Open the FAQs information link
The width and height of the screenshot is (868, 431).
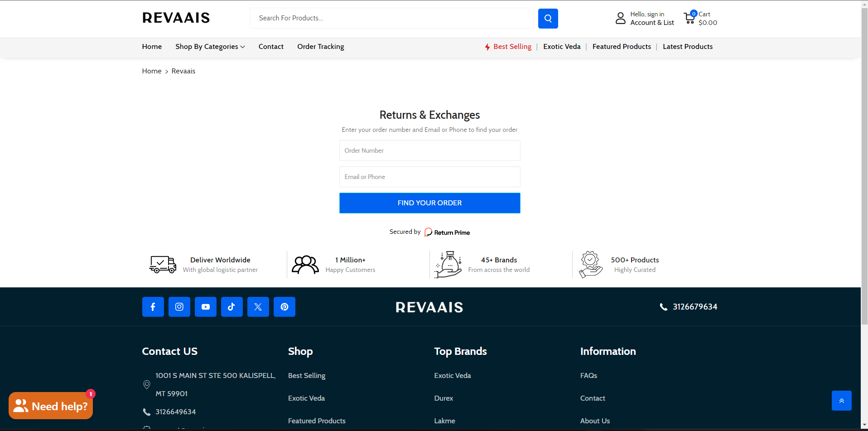click(588, 376)
